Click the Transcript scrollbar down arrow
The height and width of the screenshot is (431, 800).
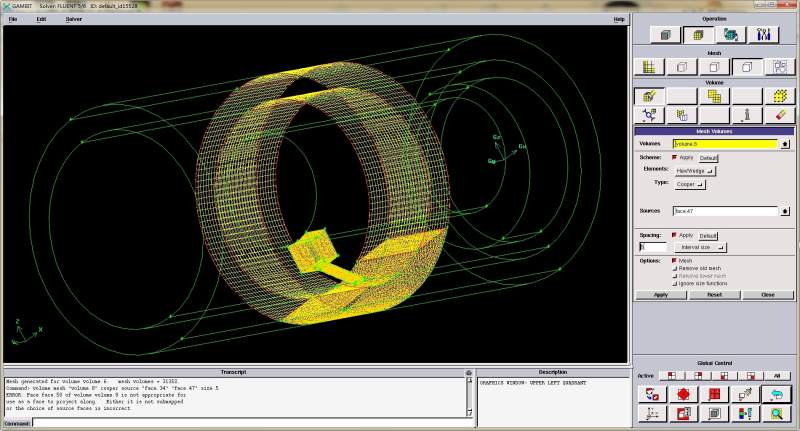469,413
